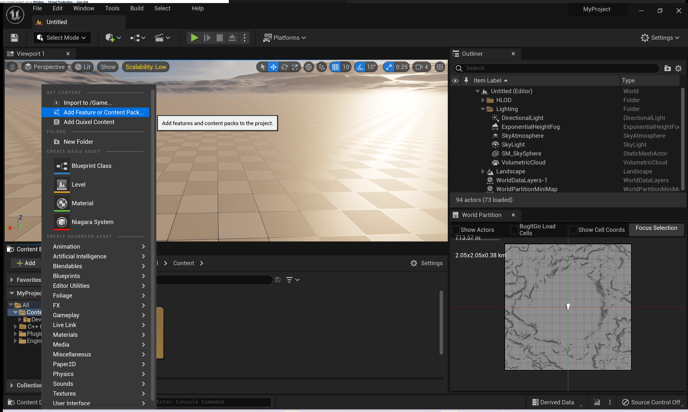Enable the Show Actors checkbox
The image size is (688, 412).
456,229
